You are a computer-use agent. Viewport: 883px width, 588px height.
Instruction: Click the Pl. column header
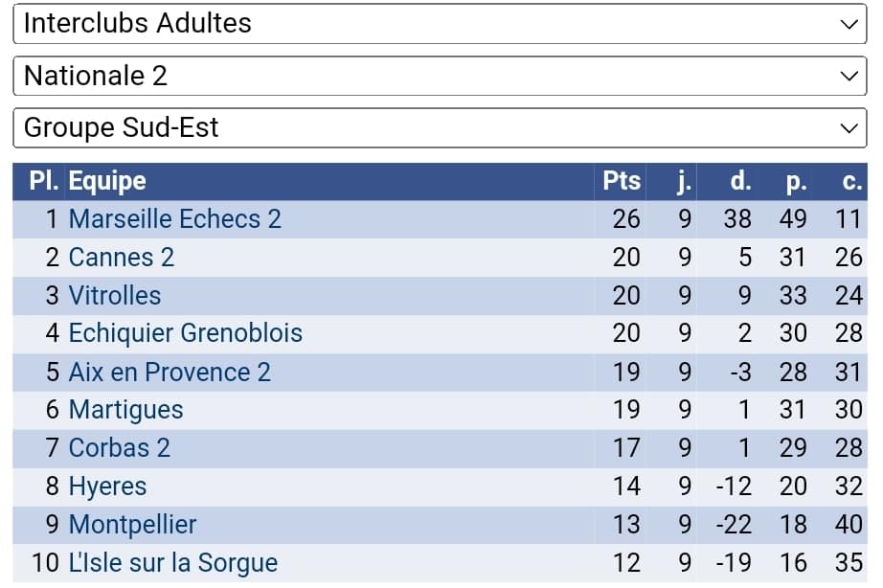pyautogui.click(x=44, y=181)
